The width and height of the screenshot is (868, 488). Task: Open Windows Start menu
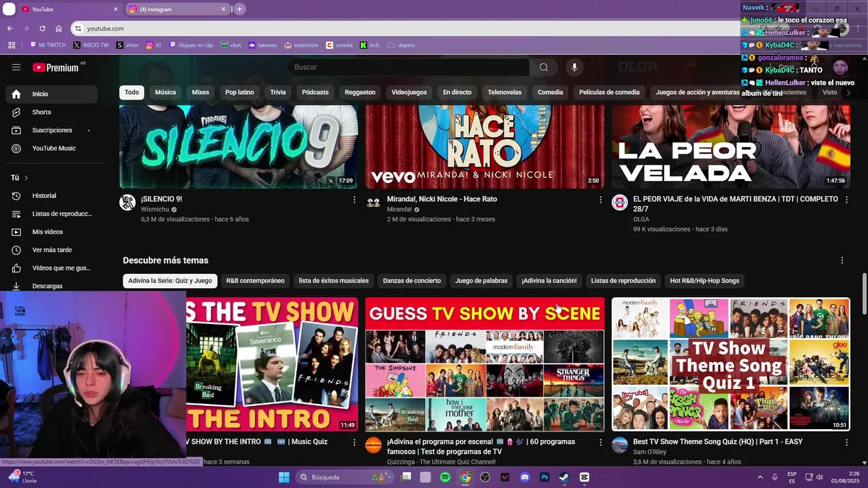pos(284,477)
